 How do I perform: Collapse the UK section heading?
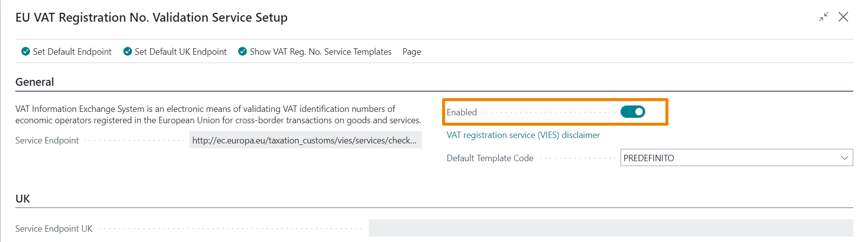tap(23, 199)
